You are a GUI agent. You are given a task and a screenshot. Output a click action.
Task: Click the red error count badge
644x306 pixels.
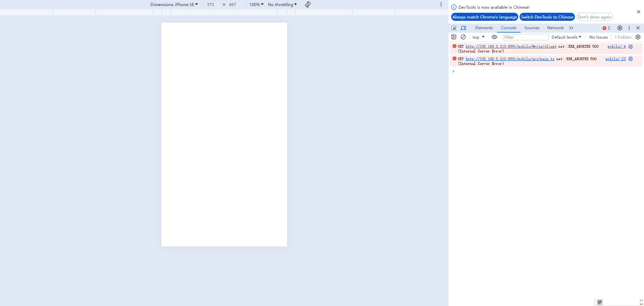point(606,28)
